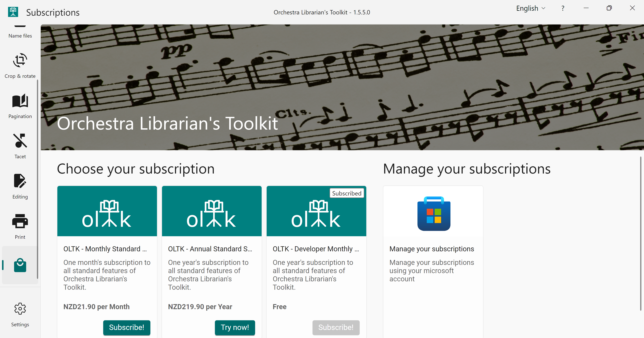Screen dimensions: 644x338
Task: Select the Subscriptions shopping bag icon
Action: pyautogui.click(x=20, y=265)
